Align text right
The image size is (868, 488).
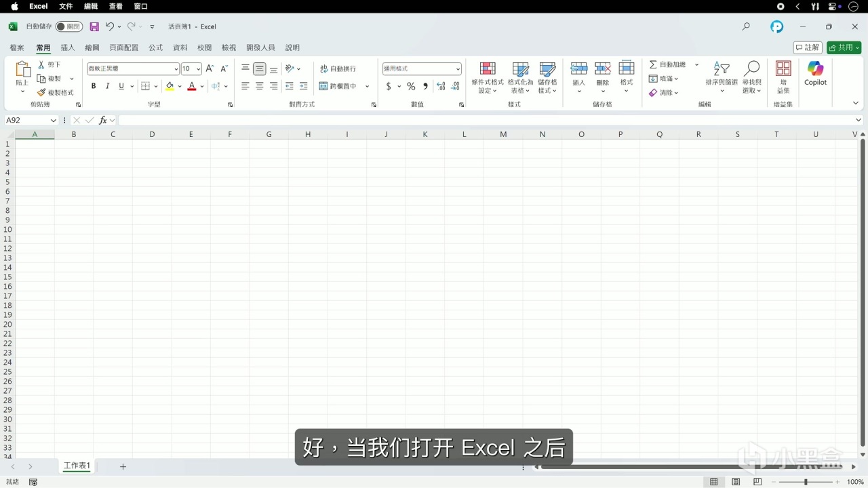[x=273, y=86]
